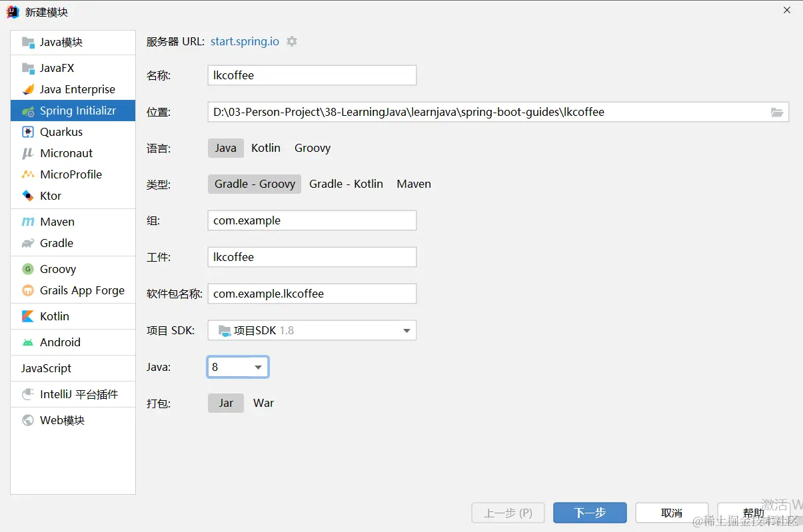
Task: Click the Android robot icon
Action: pyautogui.click(x=28, y=342)
